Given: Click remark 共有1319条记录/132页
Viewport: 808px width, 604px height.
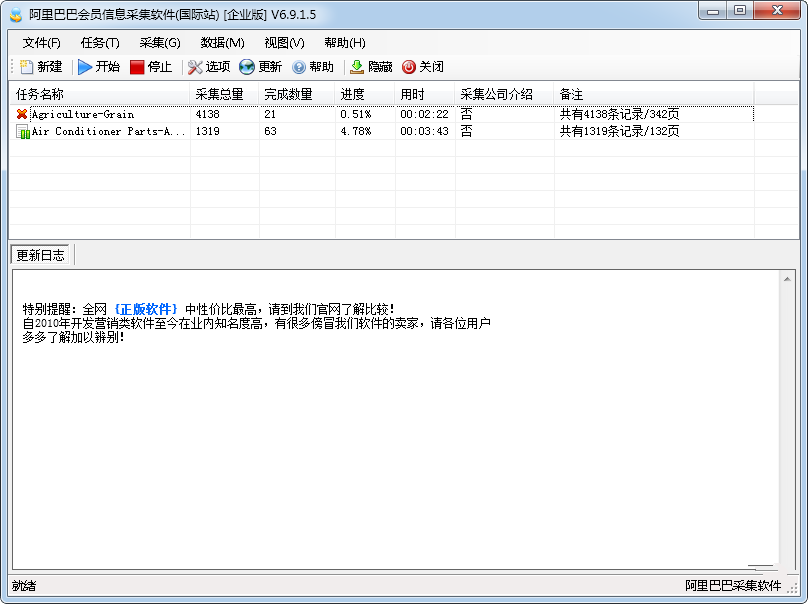Looking at the screenshot, I should coord(619,131).
